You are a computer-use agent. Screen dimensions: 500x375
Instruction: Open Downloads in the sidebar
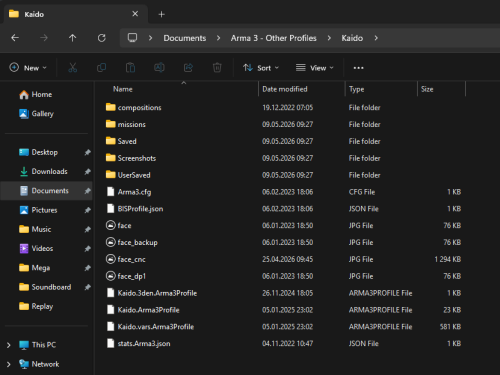pyautogui.click(x=49, y=171)
